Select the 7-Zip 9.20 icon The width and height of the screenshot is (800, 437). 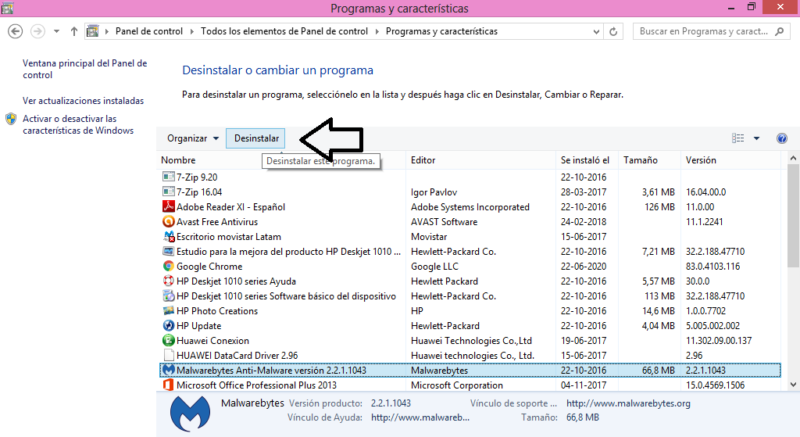pos(168,176)
